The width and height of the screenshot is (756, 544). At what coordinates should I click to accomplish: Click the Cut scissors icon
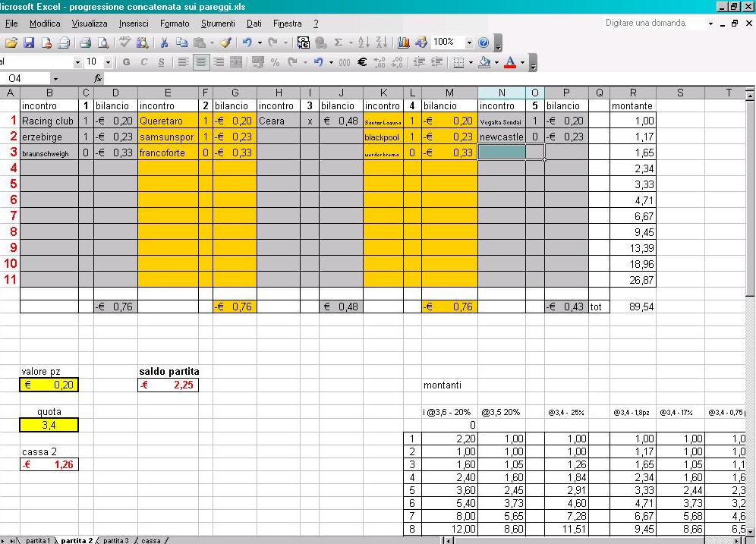click(164, 43)
